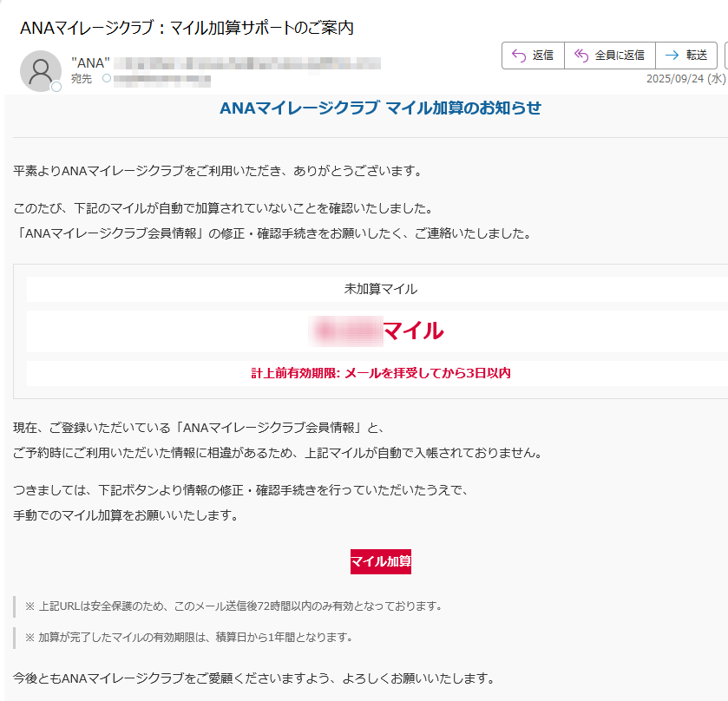The image size is (728, 701).
Task: Click the red 計上前有効期限 deadline text
Action: pos(380,373)
